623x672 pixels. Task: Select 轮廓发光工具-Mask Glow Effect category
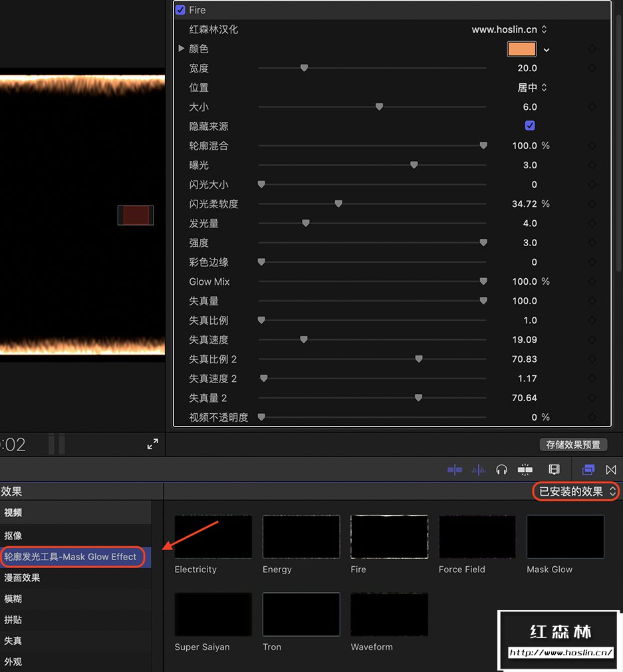(75, 557)
